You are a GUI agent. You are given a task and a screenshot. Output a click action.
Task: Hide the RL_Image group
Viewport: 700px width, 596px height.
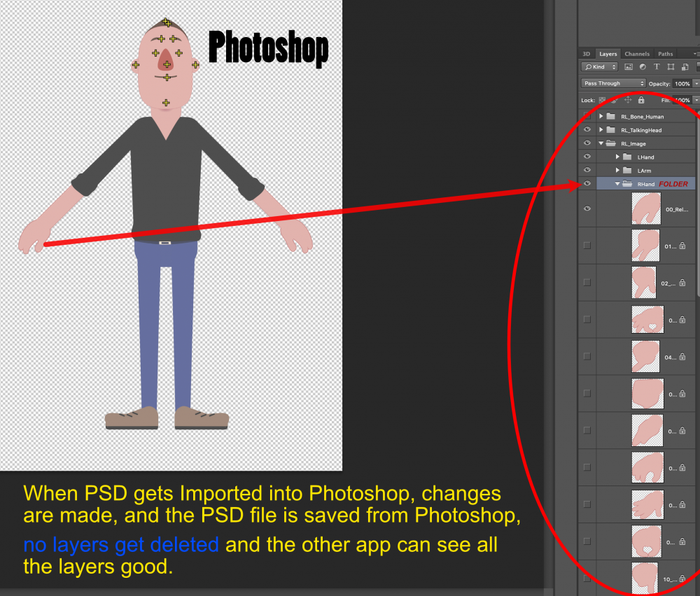tap(587, 143)
